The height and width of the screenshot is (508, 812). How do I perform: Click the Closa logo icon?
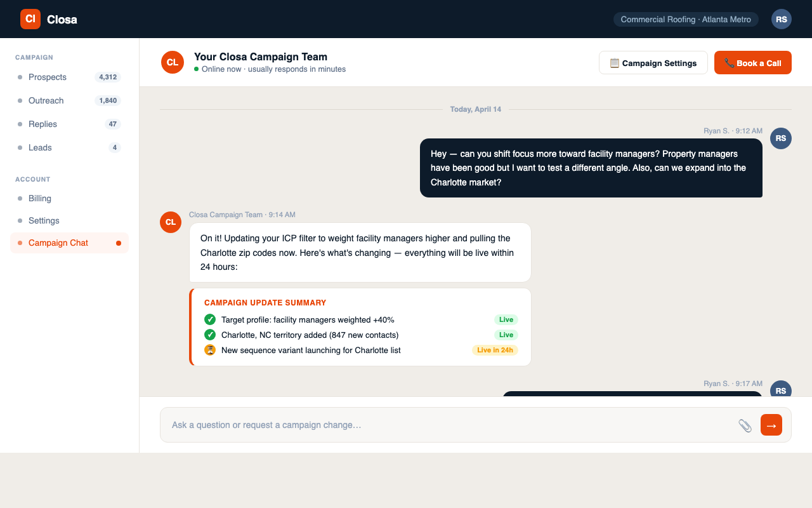30,19
